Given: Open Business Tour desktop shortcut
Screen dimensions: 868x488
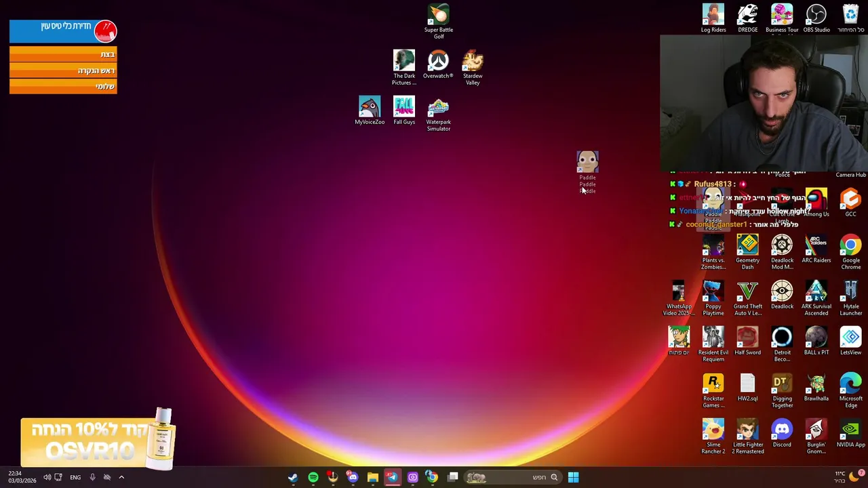Looking at the screenshot, I should 782,18.
